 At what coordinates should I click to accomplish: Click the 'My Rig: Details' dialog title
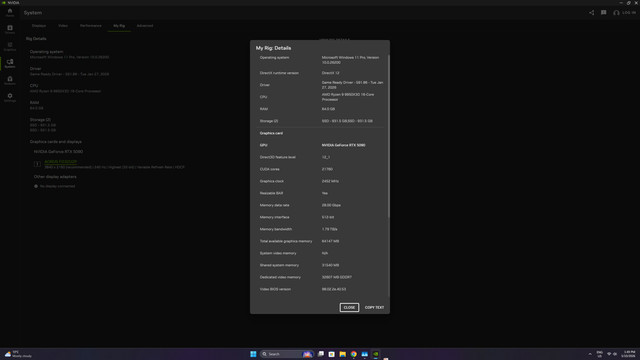[x=273, y=48]
